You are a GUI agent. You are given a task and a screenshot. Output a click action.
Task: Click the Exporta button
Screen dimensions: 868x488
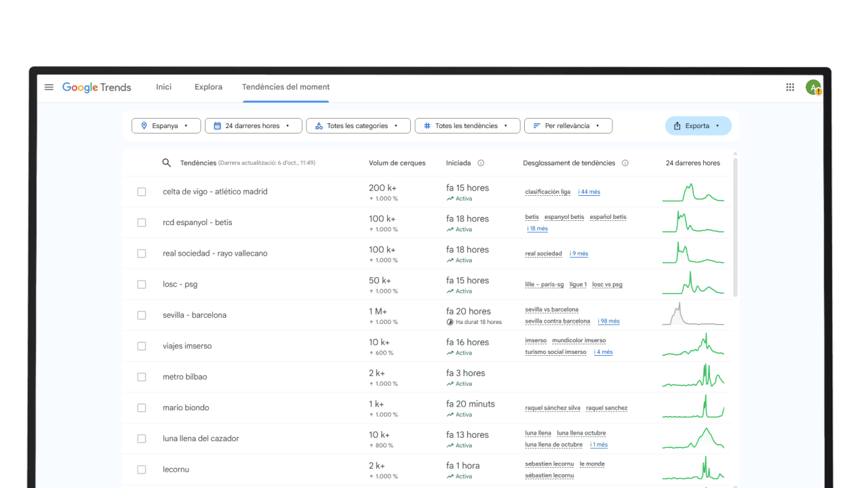[x=698, y=126]
